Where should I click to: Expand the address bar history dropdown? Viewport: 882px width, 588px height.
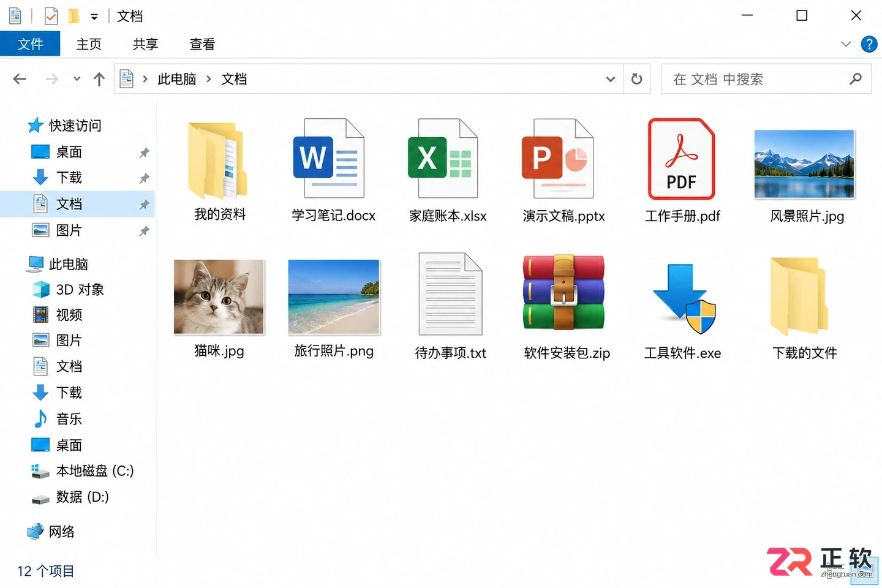[611, 79]
